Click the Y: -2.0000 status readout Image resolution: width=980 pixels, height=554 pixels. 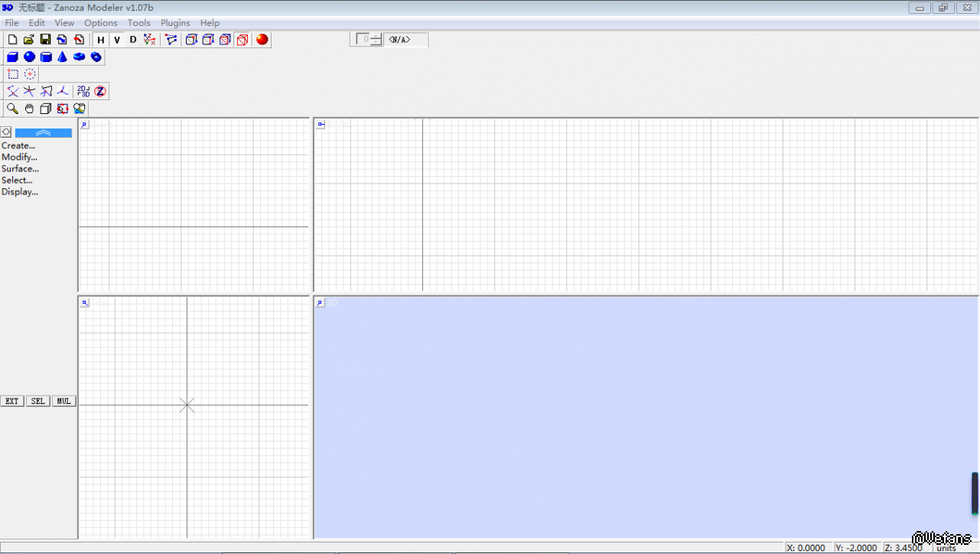coord(857,548)
